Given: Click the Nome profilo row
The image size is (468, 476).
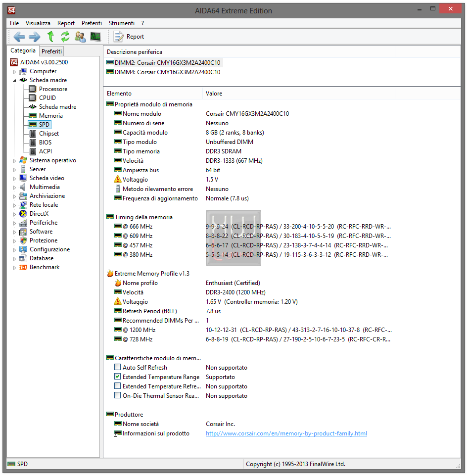Looking at the screenshot, I should click(x=187, y=283).
